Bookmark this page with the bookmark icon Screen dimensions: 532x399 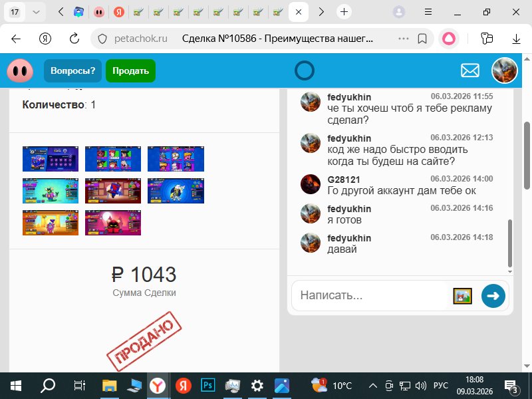(422, 39)
